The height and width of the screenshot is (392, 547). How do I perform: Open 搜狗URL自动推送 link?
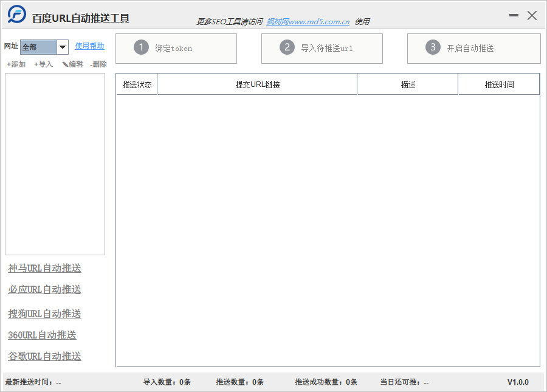point(44,314)
